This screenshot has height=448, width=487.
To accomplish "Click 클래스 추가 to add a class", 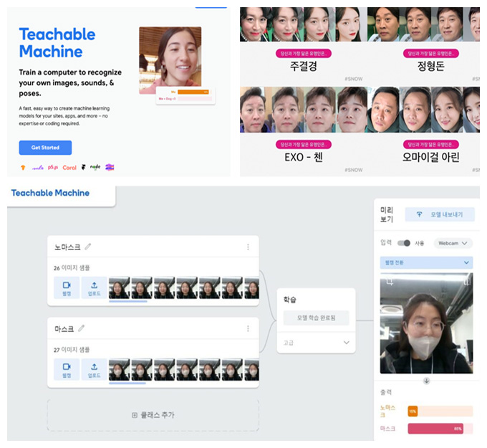I will pos(153,415).
